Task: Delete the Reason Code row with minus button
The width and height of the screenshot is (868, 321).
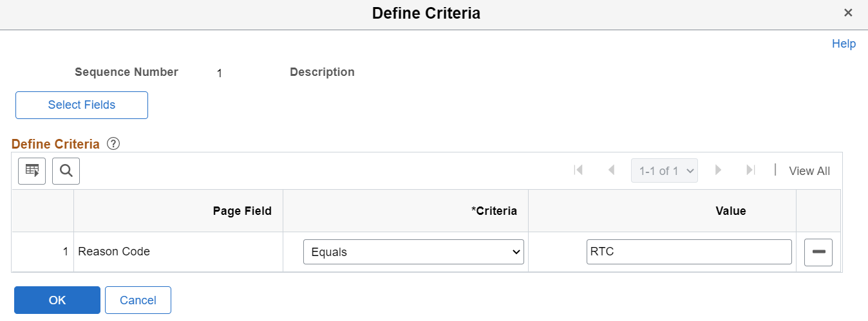Action: pos(818,252)
